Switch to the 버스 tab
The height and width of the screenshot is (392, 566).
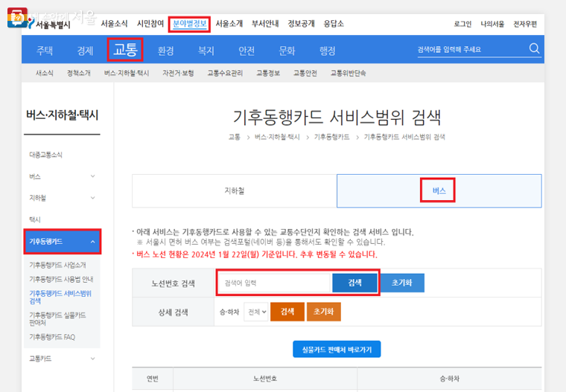tap(439, 190)
